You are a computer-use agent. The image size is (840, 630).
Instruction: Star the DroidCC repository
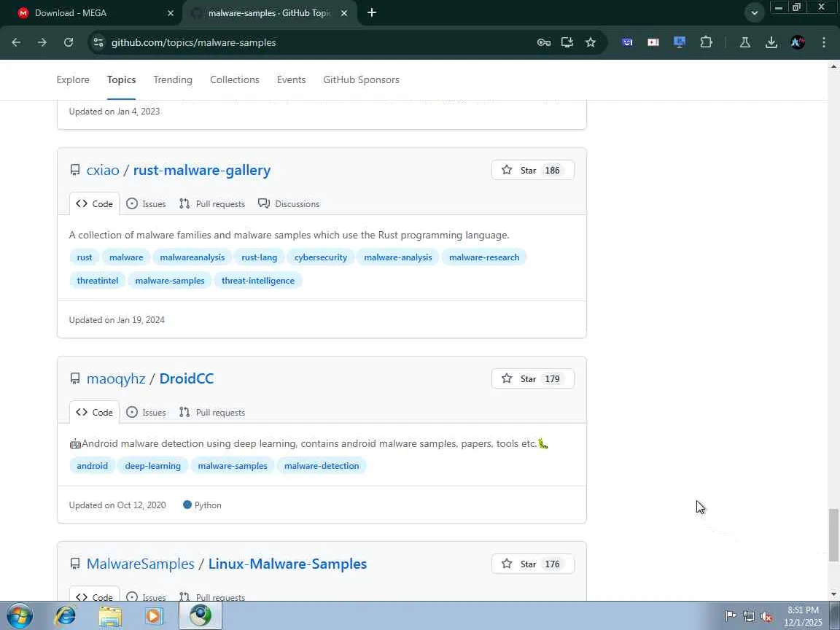(x=532, y=378)
